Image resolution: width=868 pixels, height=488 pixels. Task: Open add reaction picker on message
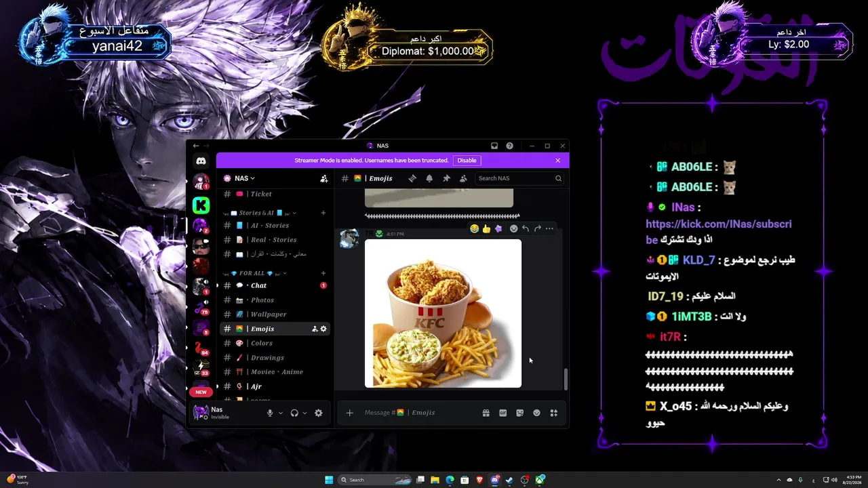[513, 228]
